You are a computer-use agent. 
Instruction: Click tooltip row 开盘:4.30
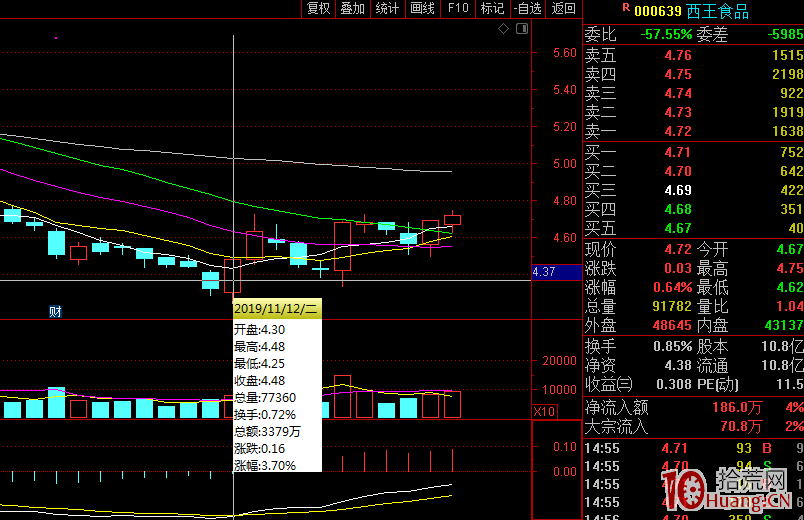pyautogui.click(x=259, y=330)
